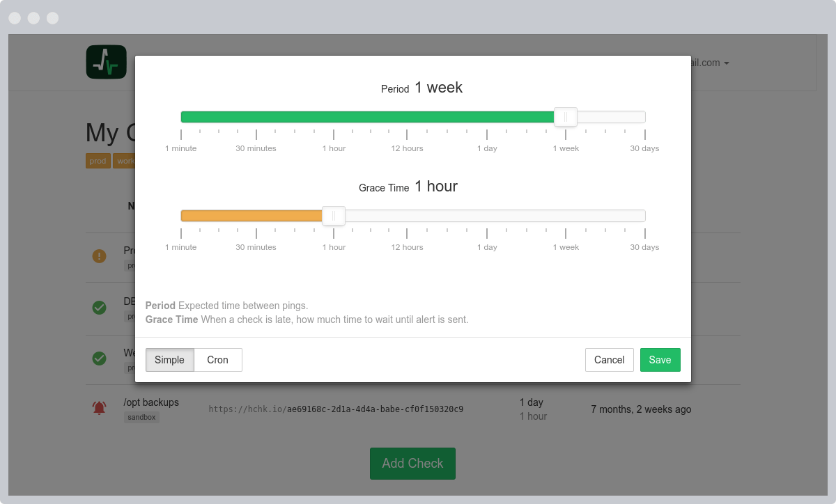Click the orange exclamation warning status icon
836x504 pixels.
(100, 256)
